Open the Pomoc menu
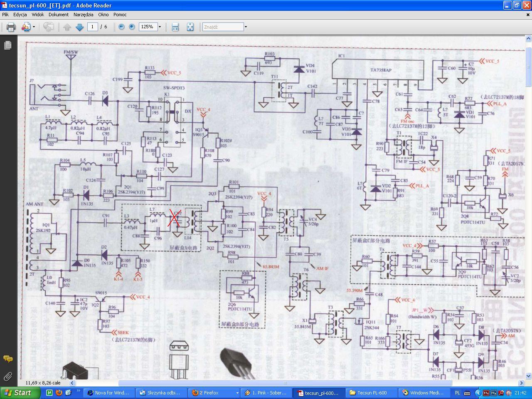 120,15
